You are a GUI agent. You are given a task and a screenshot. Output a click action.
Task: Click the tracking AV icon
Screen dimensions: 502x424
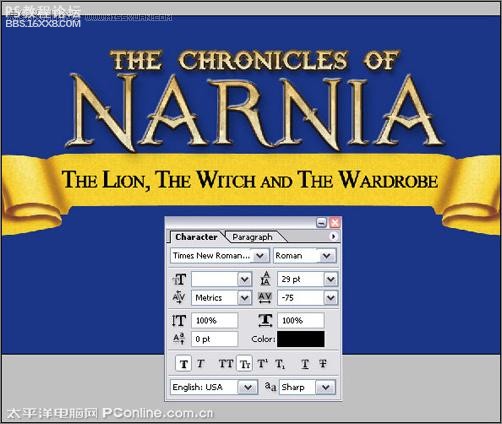tap(265, 298)
